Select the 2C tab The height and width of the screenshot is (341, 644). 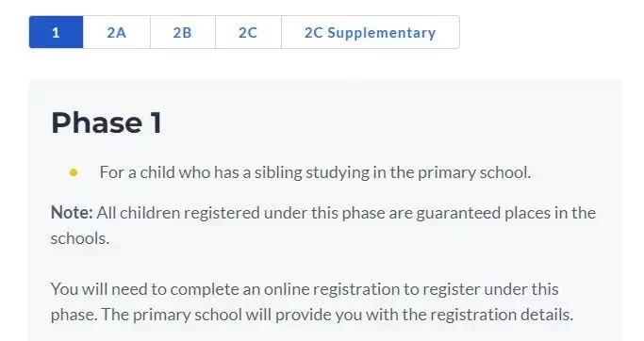pos(248,32)
